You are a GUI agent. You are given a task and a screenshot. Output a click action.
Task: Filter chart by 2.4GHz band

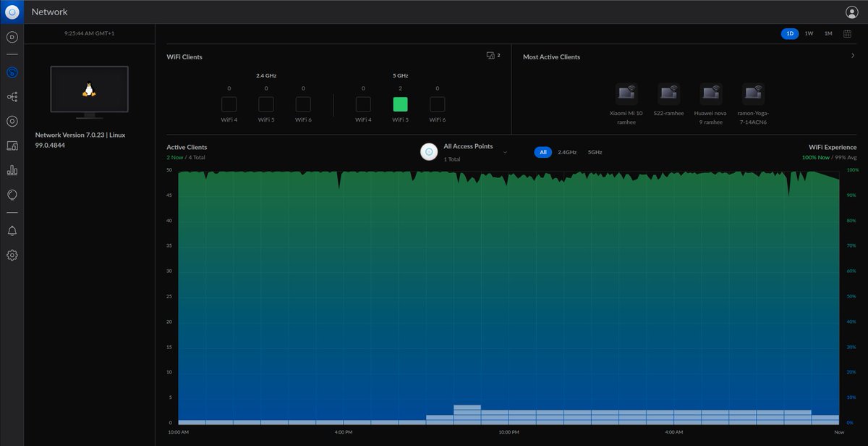pos(567,152)
